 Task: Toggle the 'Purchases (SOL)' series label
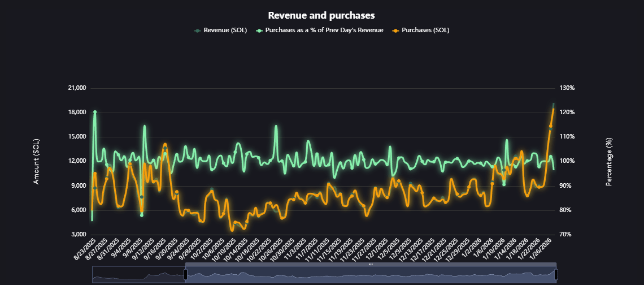[425, 30]
